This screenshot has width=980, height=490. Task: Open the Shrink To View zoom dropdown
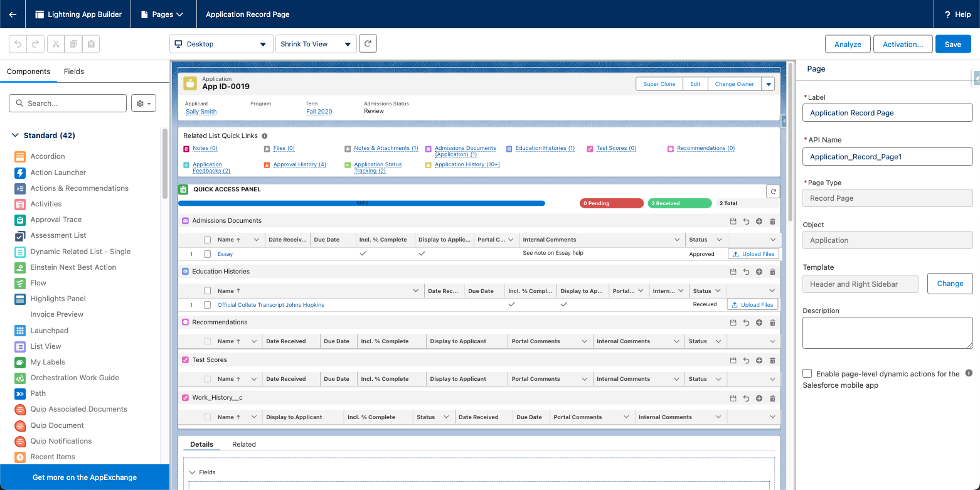(x=316, y=44)
